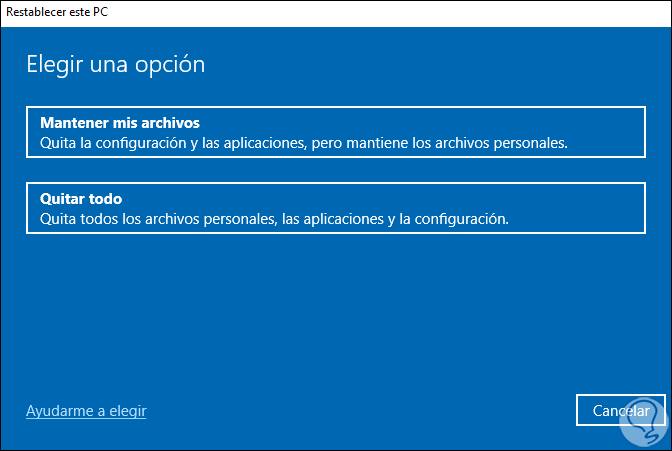Click the word 'Elegir' in the heading
This screenshot has width=672, height=451.
(51, 65)
